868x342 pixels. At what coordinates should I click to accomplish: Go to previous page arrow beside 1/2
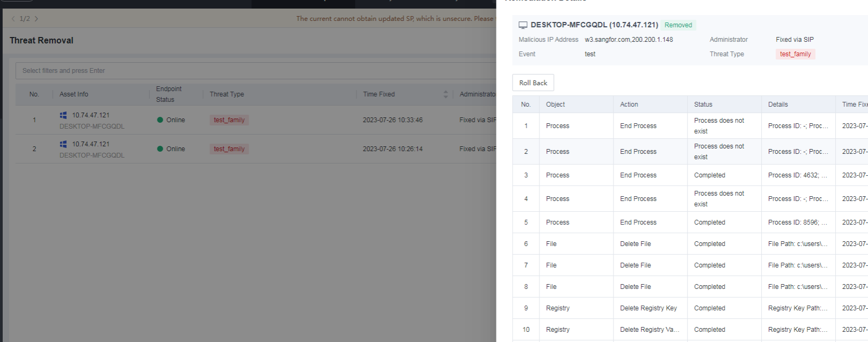tap(13, 19)
